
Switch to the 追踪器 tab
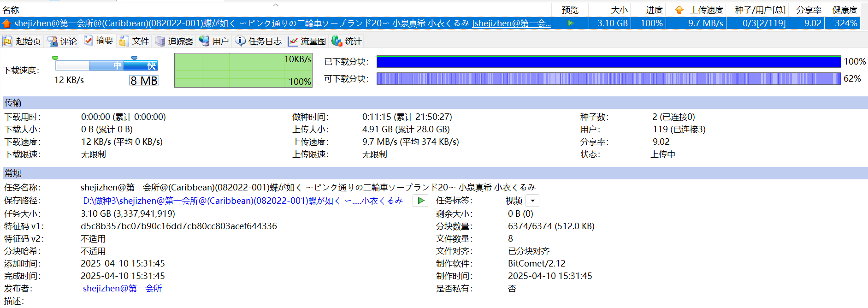[x=174, y=41]
